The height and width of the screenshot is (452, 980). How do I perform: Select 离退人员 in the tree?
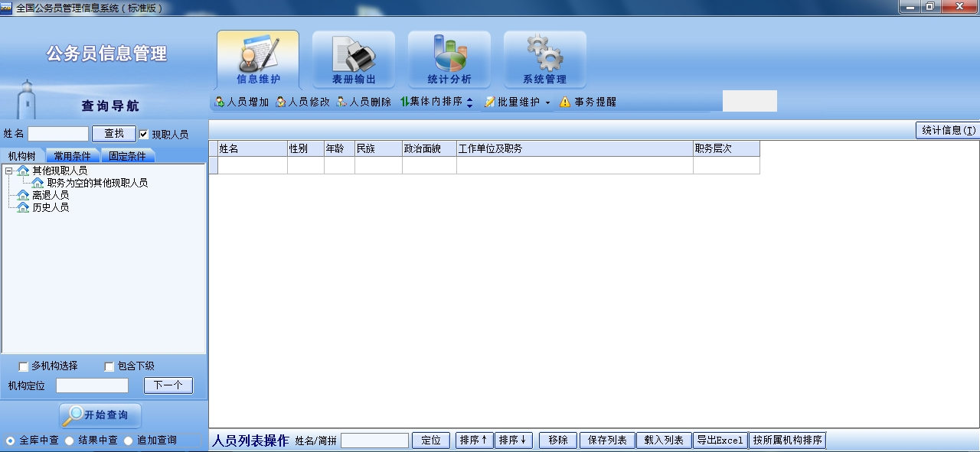coord(51,195)
